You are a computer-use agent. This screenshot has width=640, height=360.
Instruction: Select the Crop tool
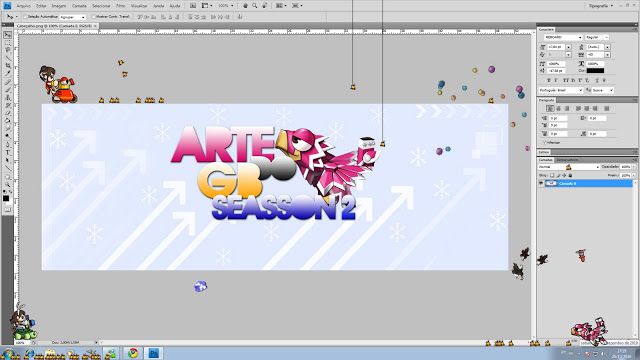[8, 66]
